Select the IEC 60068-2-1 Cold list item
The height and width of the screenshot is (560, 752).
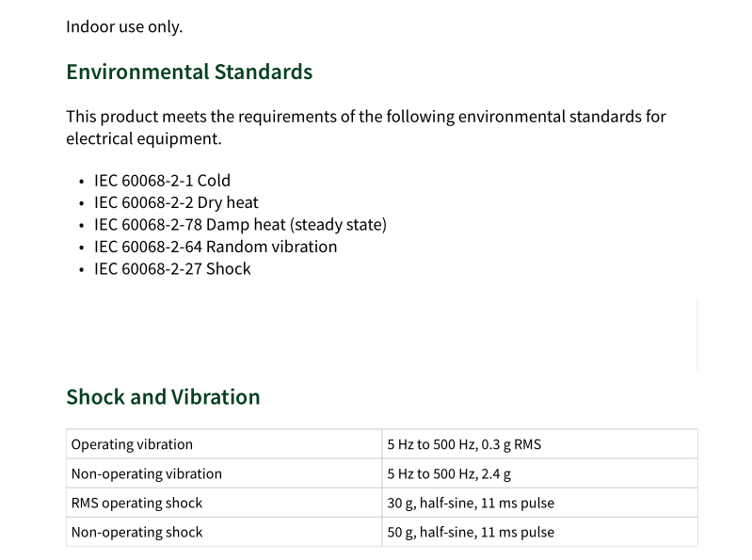point(162,180)
